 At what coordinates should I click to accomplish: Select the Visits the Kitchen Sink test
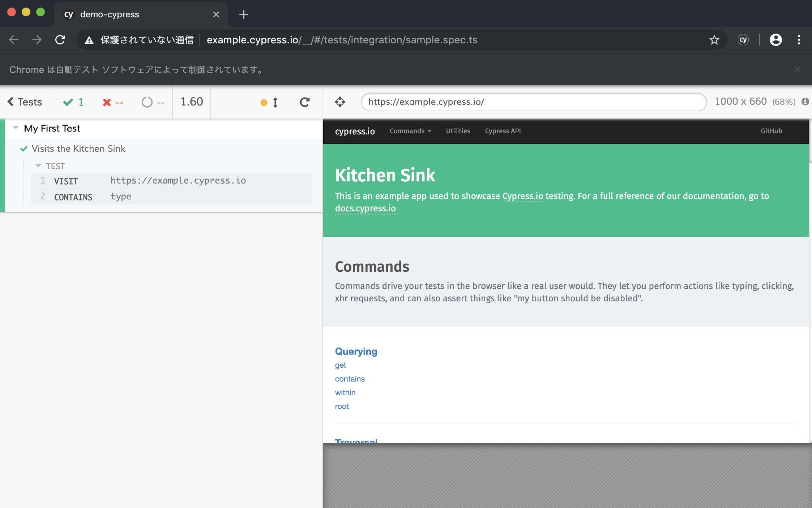click(78, 149)
